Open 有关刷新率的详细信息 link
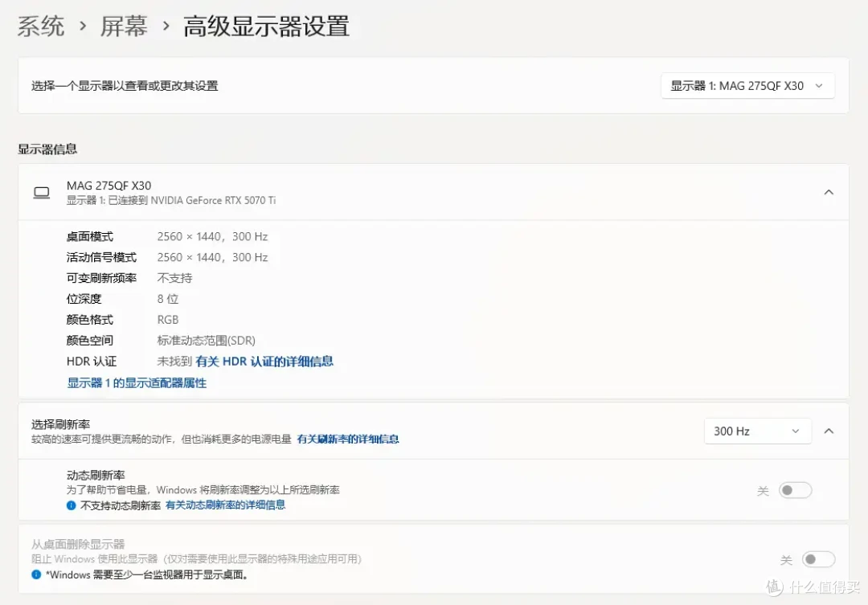The width and height of the screenshot is (868, 605). point(348,439)
